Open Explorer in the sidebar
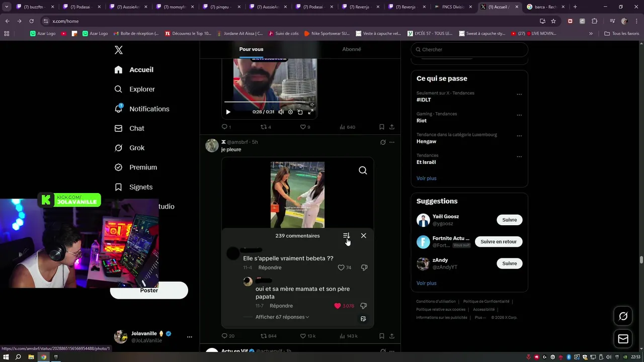 coord(134,89)
